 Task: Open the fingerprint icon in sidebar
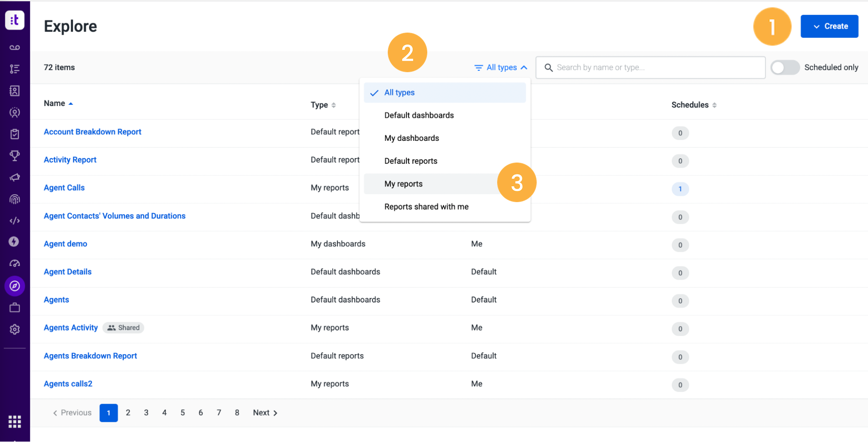click(x=14, y=199)
